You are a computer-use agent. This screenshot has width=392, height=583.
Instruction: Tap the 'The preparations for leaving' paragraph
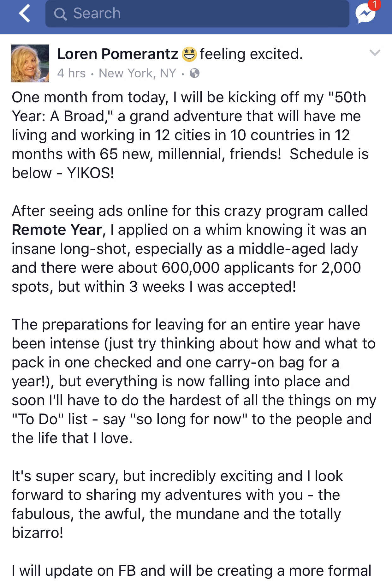[189, 381]
